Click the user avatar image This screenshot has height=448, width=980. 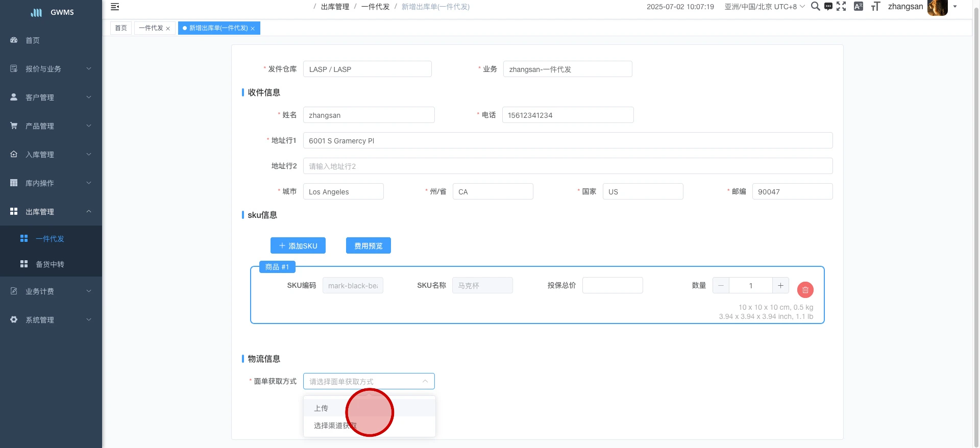coord(937,7)
